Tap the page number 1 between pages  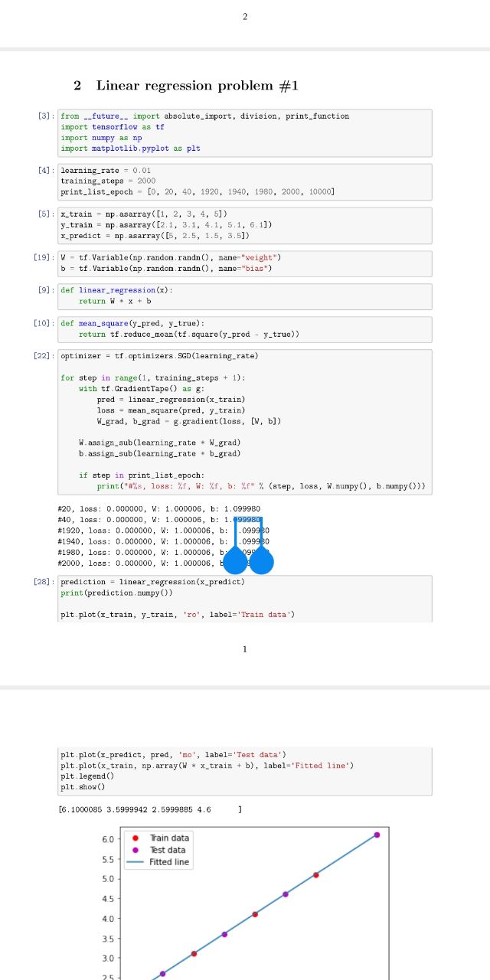tap(244, 650)
